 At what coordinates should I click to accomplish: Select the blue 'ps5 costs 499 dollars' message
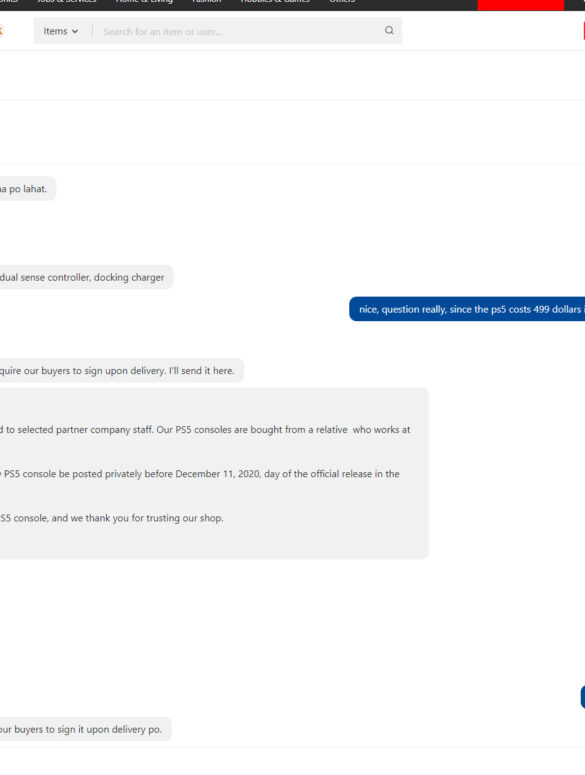467,309
